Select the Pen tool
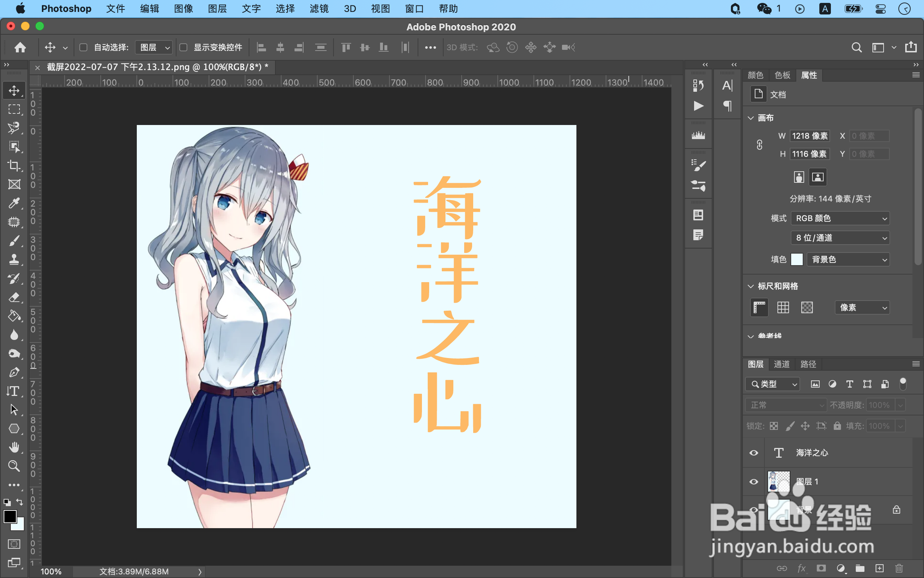Viewport: 924px width, 578px height. coord(14,372)
